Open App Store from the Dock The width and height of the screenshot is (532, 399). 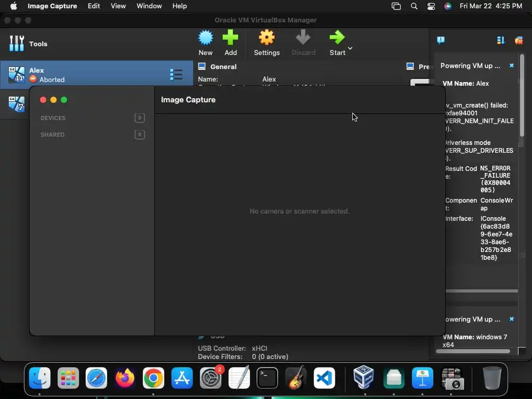(182, 378)
